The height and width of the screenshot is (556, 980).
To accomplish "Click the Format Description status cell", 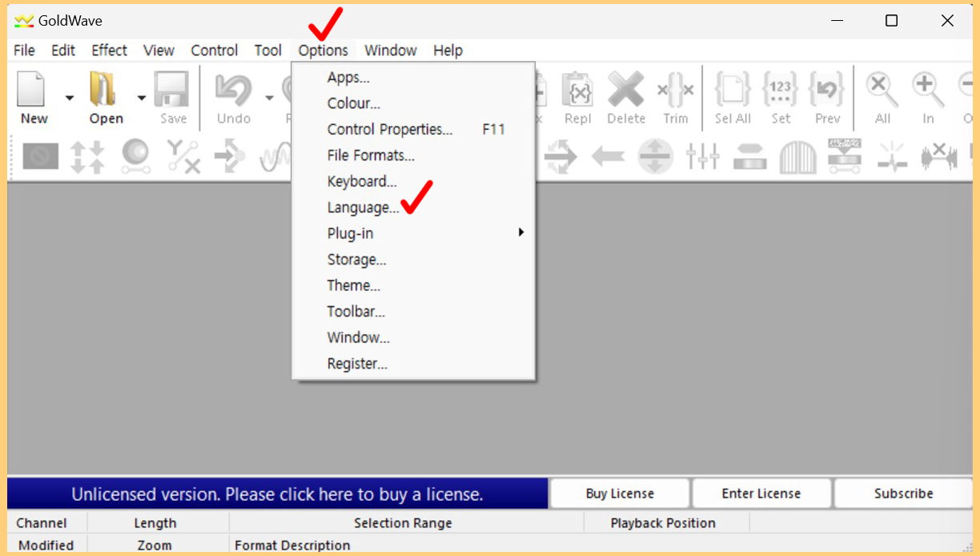I will pyautogui.click(x=600, y=546).
